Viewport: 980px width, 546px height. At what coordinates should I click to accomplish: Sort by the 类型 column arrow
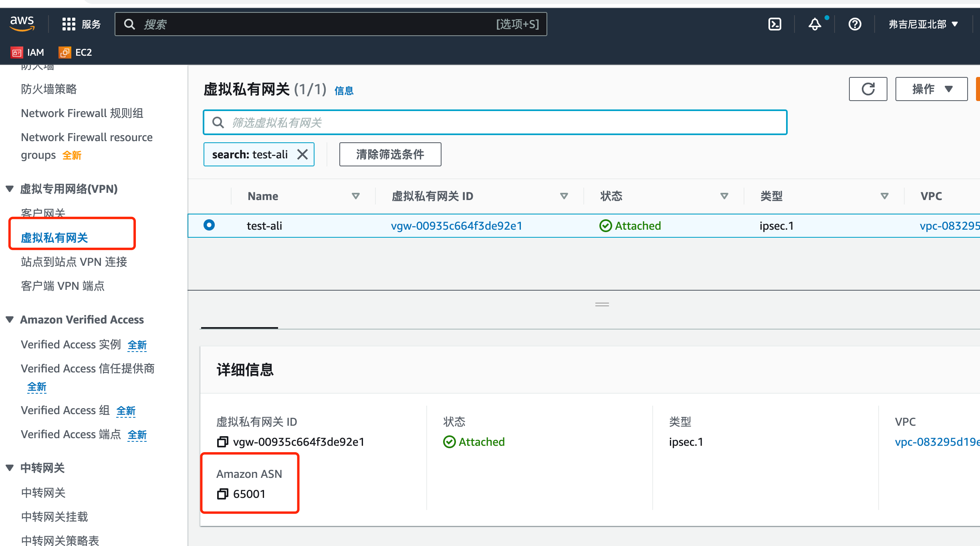(x=884, y=196)
